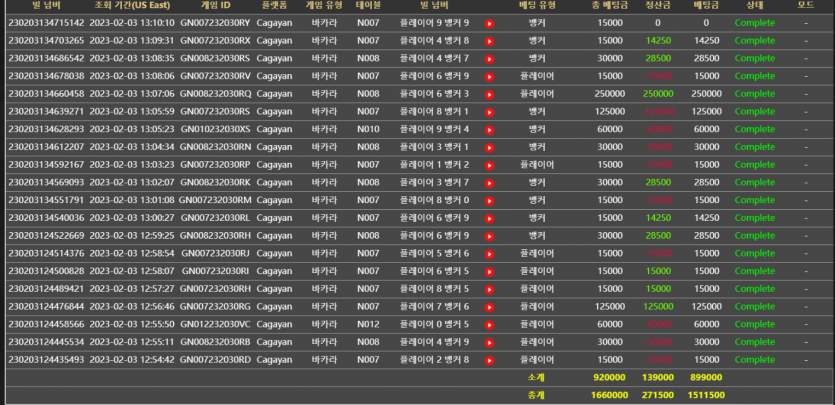Click game ID GN007232030RY

point(215,23)
